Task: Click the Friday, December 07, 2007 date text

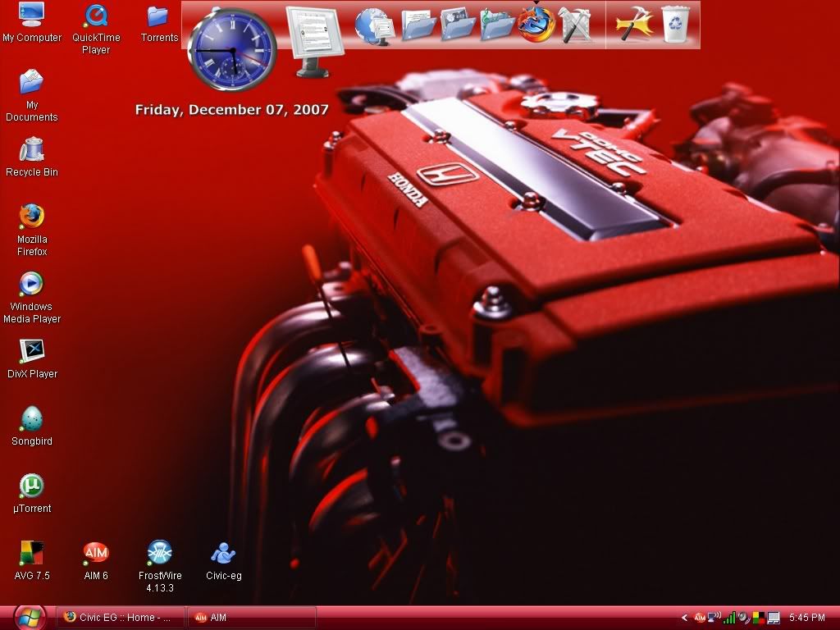Action: pos(231,110)
